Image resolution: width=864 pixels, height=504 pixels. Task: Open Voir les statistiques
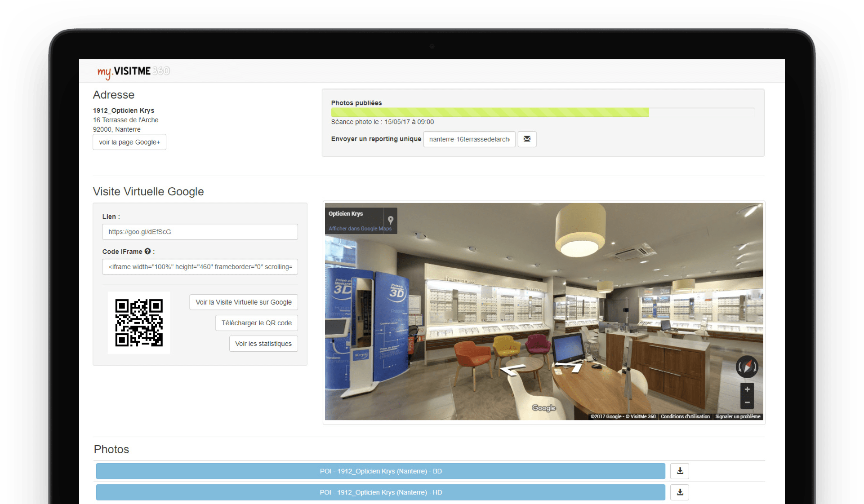pyautogui.click(x=263, y=344)
